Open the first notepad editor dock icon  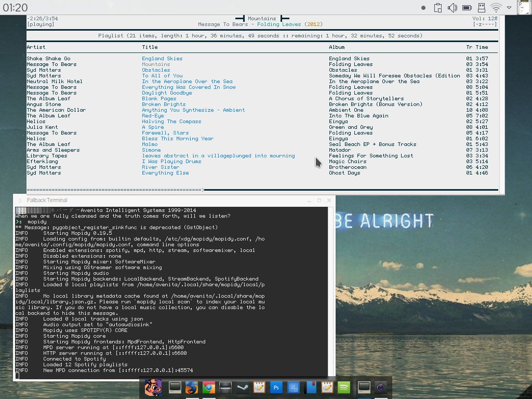pos(259,388)
